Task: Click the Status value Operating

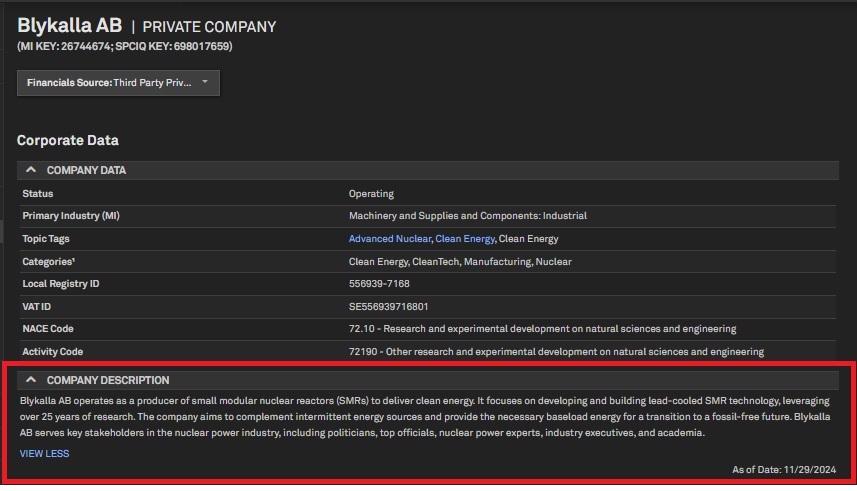Action: click(x=371, y=193)
